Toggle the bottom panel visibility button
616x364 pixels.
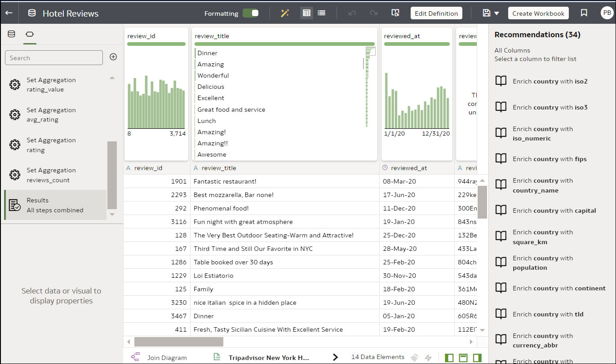click(463, 357)
